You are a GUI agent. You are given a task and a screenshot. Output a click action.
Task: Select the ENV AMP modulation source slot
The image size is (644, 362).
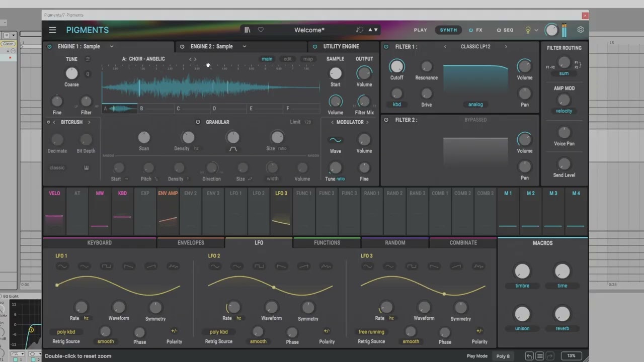coord(168,212)
